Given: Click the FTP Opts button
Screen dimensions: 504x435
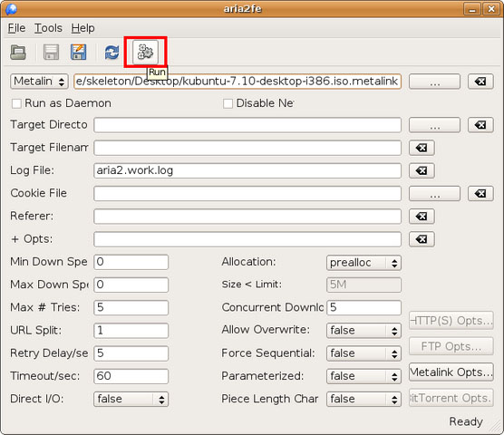Looking at the screenshot, I should (x=451, y=346).
